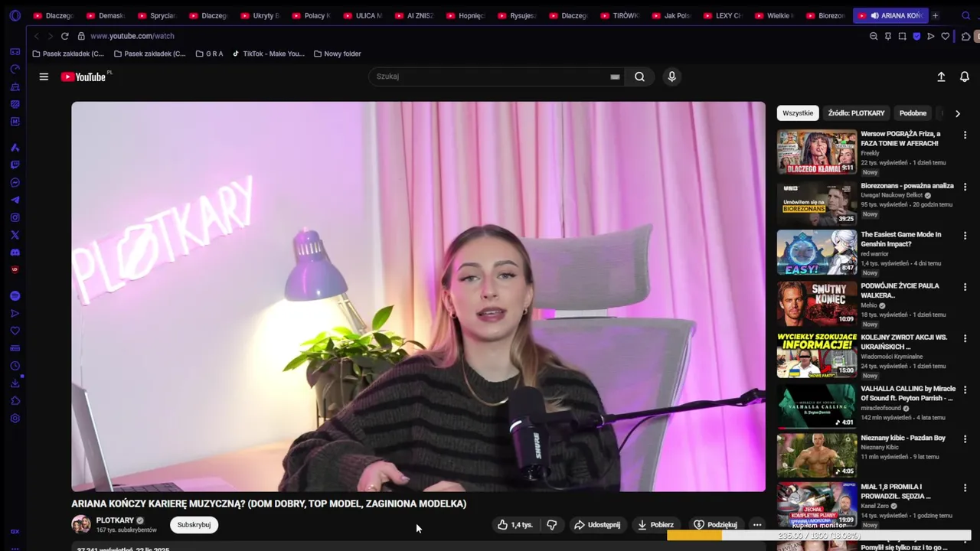
Task: Open GX Corner in the sidebar
Action: tap(15, 51)
